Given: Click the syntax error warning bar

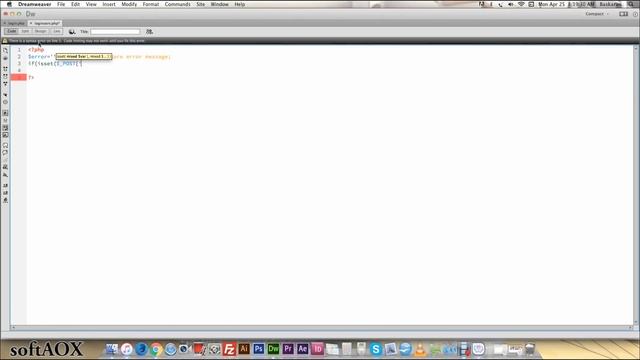Looking at the screenshot, I should 320,41.
